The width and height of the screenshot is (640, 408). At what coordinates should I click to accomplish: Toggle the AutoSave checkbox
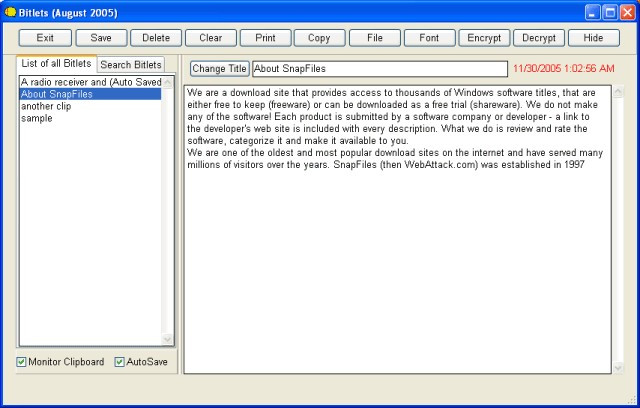[x=119, y=362]
